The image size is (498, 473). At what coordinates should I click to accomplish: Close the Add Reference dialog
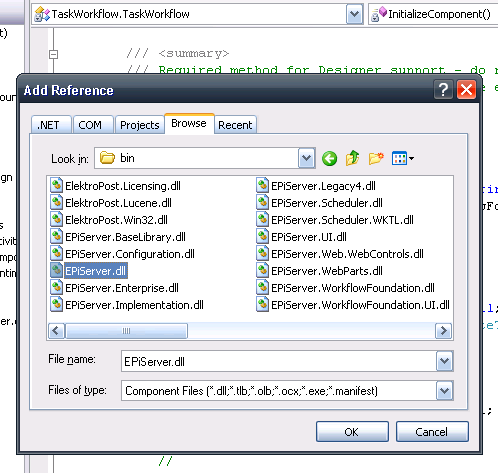466,89
